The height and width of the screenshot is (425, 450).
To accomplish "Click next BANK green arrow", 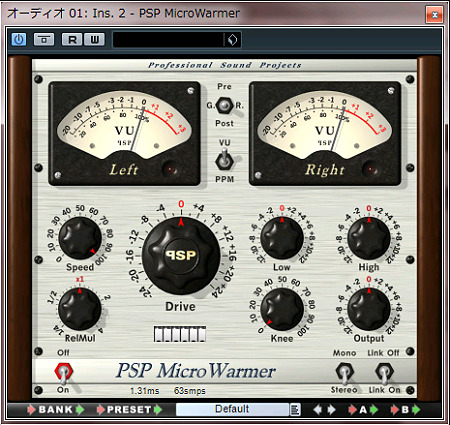I will [x=80, y=409].
